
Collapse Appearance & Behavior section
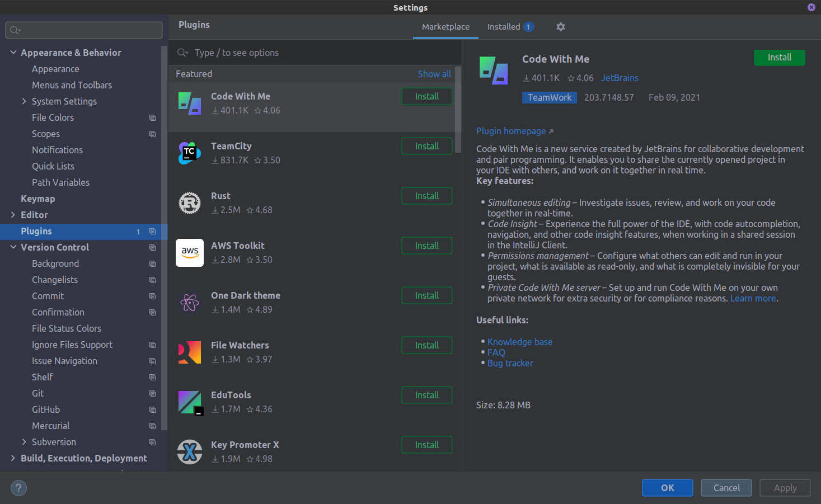tap(13, 53)
